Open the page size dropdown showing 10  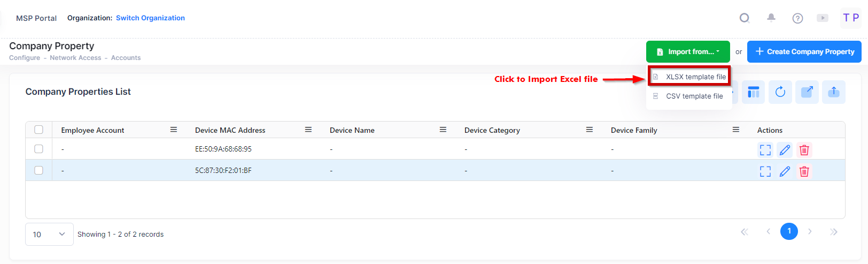49,235
